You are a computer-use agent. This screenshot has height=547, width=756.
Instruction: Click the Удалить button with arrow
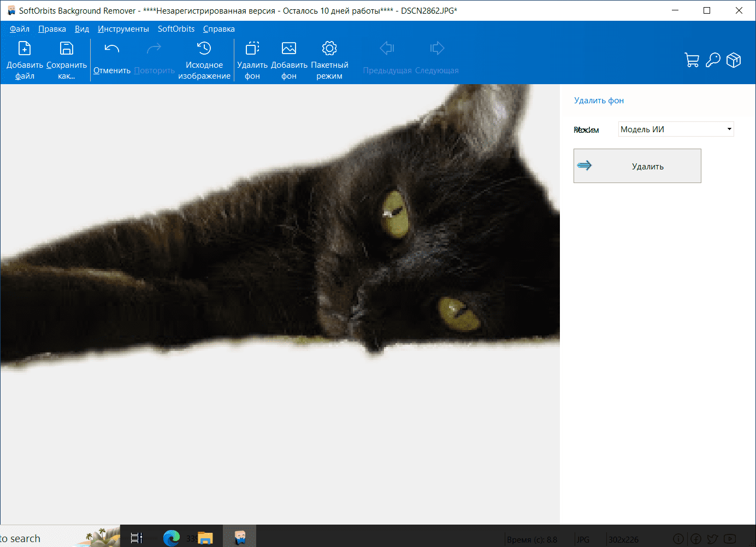[637, 166]
